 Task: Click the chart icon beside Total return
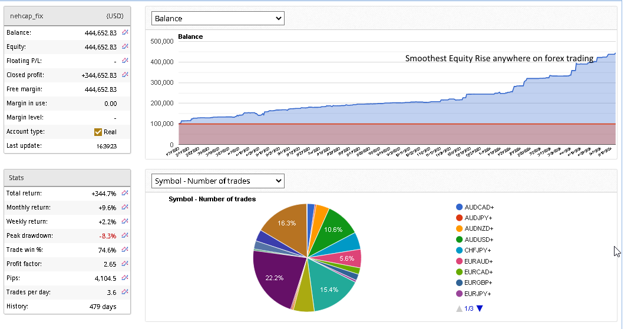coord(125,193)
